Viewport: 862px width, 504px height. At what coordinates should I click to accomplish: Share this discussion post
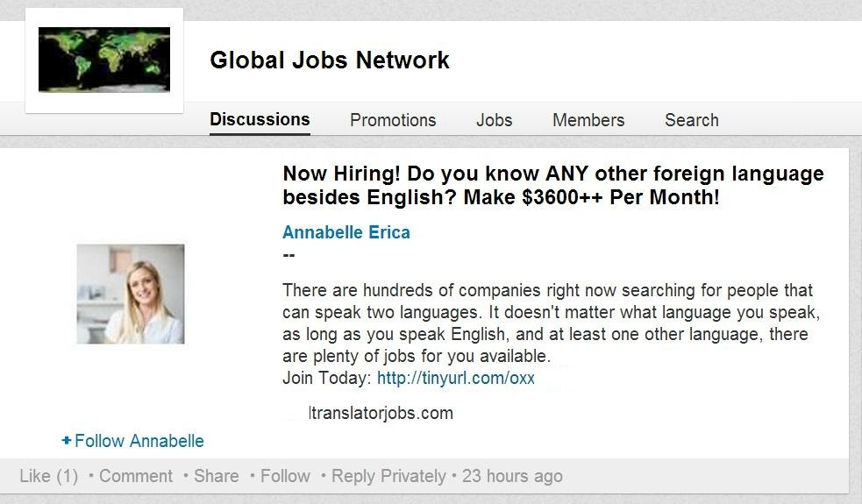point(216,476)
